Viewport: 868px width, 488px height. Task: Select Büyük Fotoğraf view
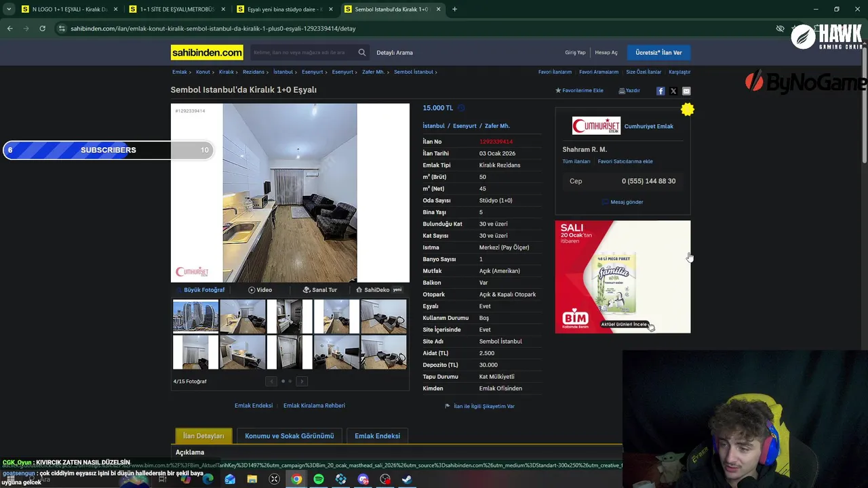(x=200, y=290)
